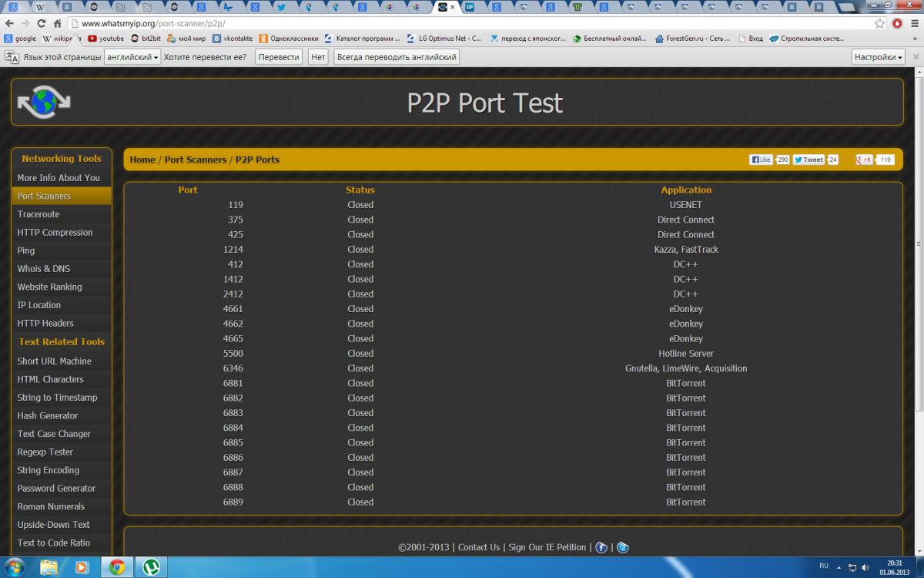The height and width of the screenshot is (578, 924).
Task: Click the always translate English button
Action: tap(397, 57)
